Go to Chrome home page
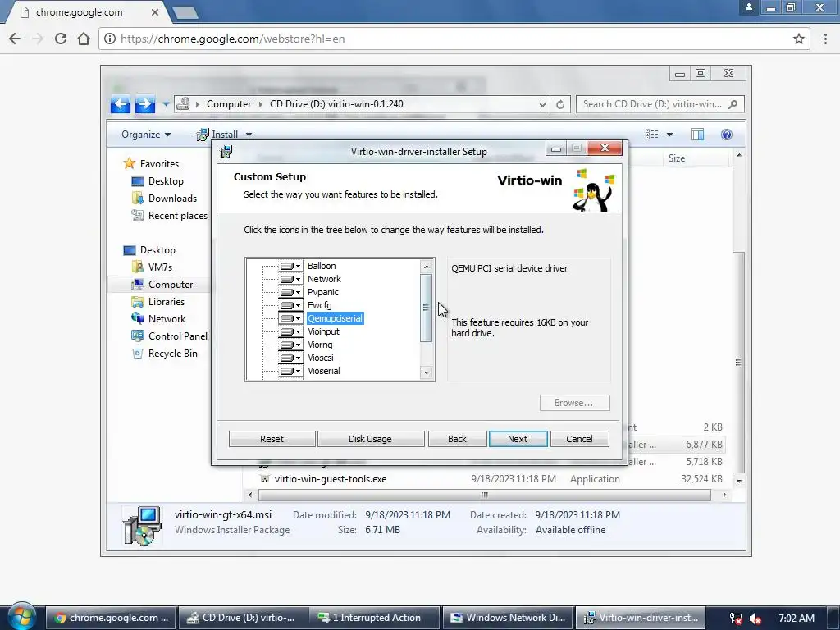This screenshot has width=840, height=630. point(84,39)
